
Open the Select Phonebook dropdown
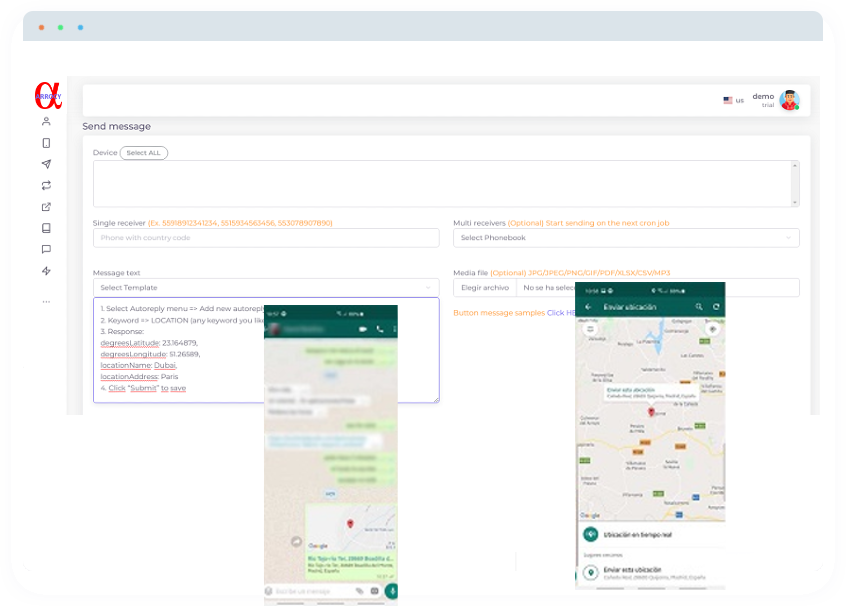coord(625,238)
